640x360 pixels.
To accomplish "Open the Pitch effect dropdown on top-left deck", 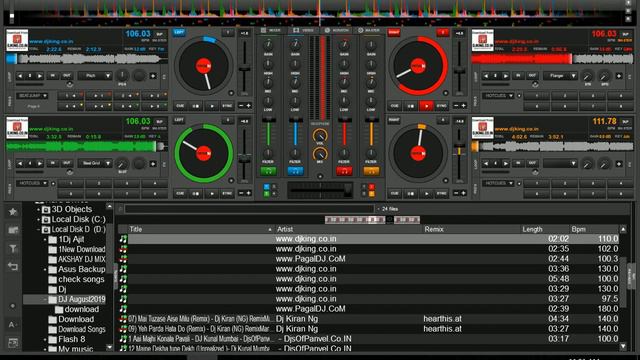I will (95, 76).
